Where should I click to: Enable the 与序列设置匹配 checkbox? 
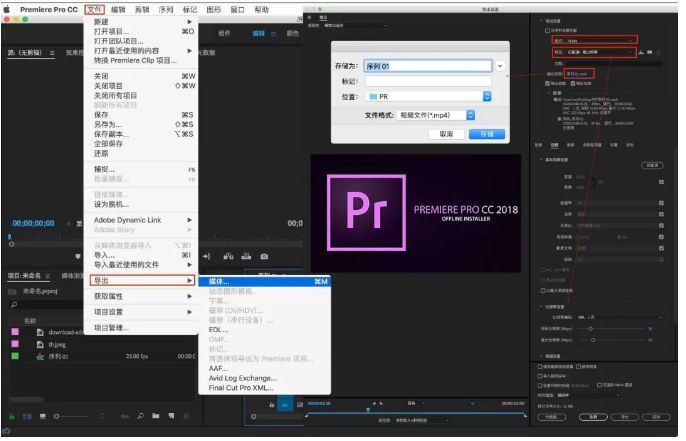click(x=547, y=31)
